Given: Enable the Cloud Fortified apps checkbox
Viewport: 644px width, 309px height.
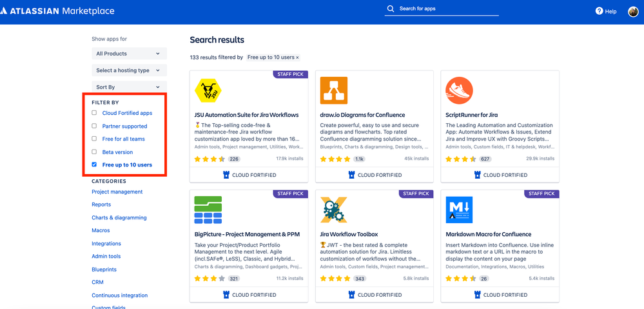Looking at the screenshot, I should pos(94,113).
